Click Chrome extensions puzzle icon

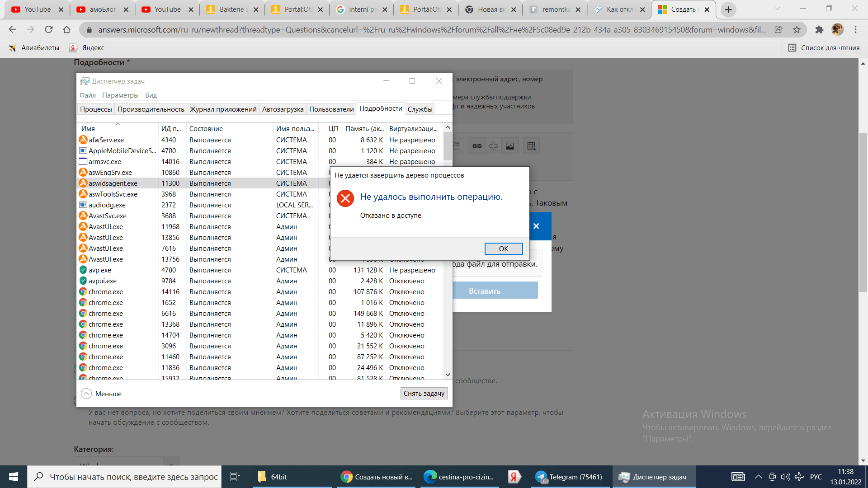[819, 30]
